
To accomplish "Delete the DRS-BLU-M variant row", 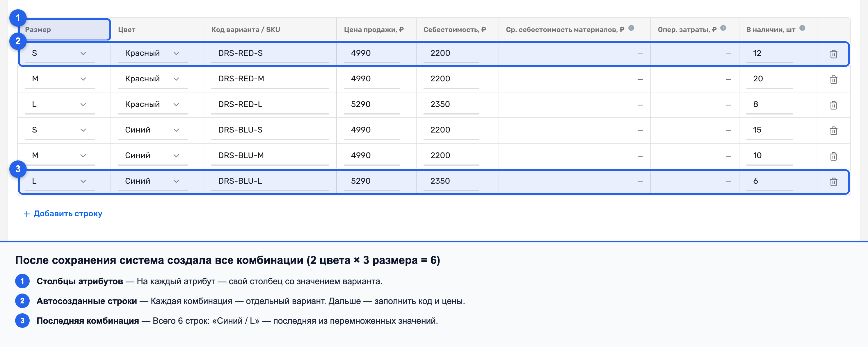I will [x=833, y=156].
